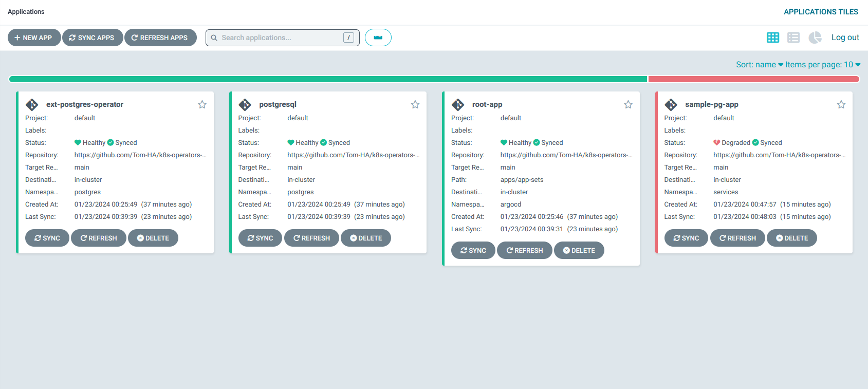Click the REFRESH APPS button
868x389 pixels.
(160, 38)
